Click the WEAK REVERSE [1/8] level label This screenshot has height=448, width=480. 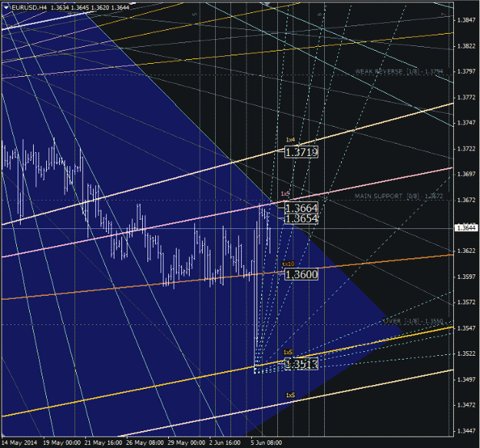[399, 71]
